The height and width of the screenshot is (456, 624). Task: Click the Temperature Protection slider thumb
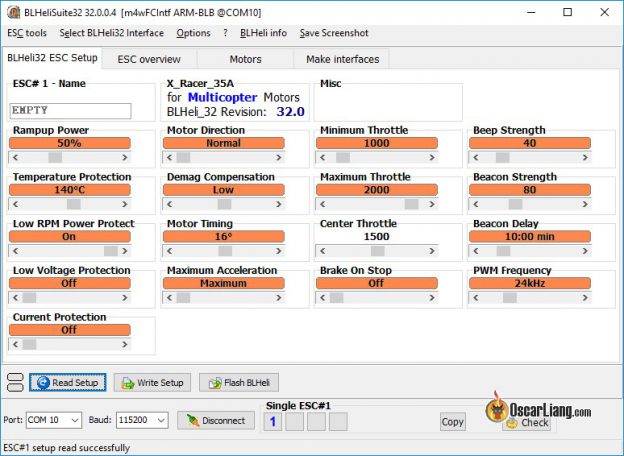(74, 204)
